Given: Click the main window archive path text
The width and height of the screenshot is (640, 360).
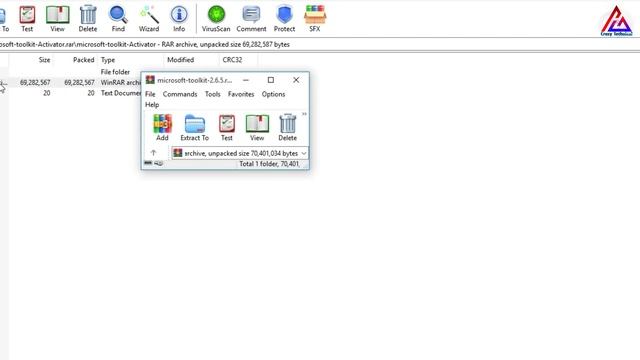Looking at the screenshot, I should [144, 44].
